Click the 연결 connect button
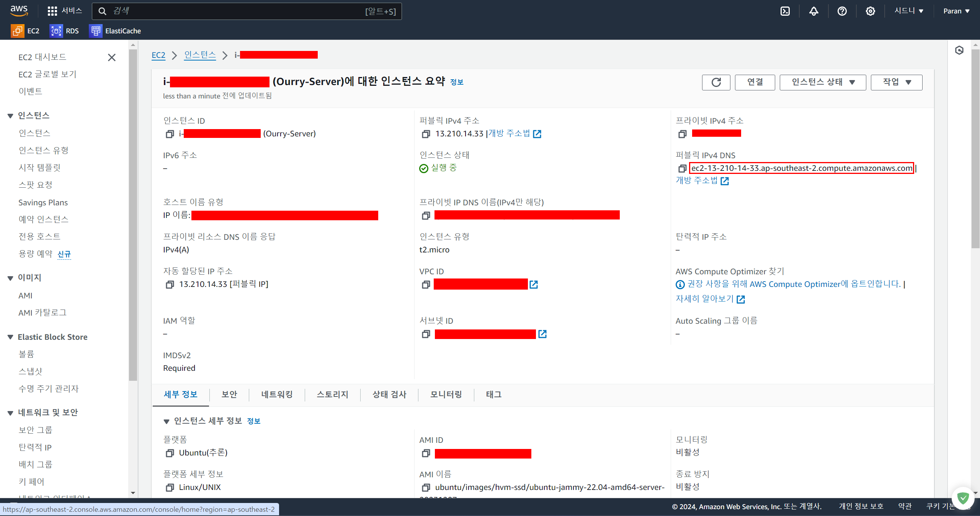Image resolution: width=980 pixels, height=516 pixels. [x=755, y=82]
